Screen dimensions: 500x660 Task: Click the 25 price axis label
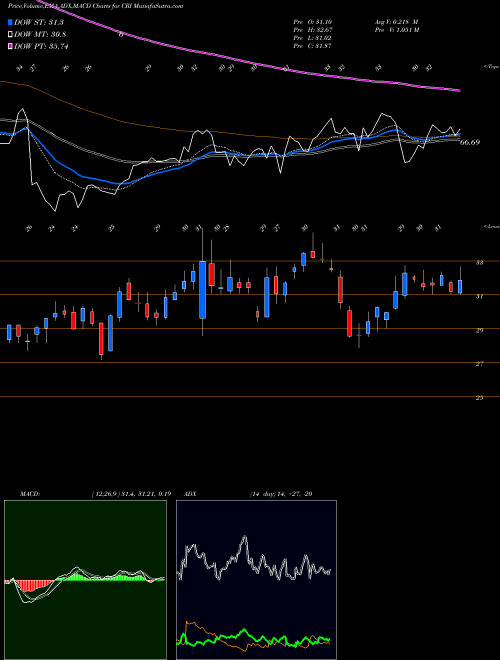click(x=479, y=398)
